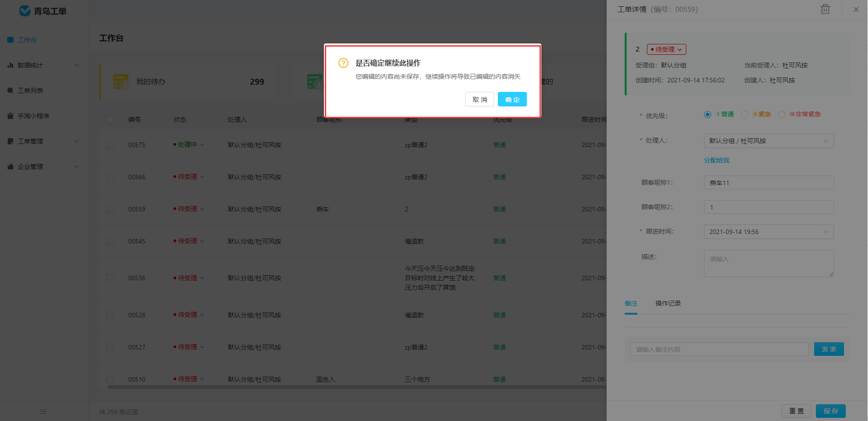868x421 pixels.
Task: Click 三个地方 in row 00510
Action: (x=417, y=379)
